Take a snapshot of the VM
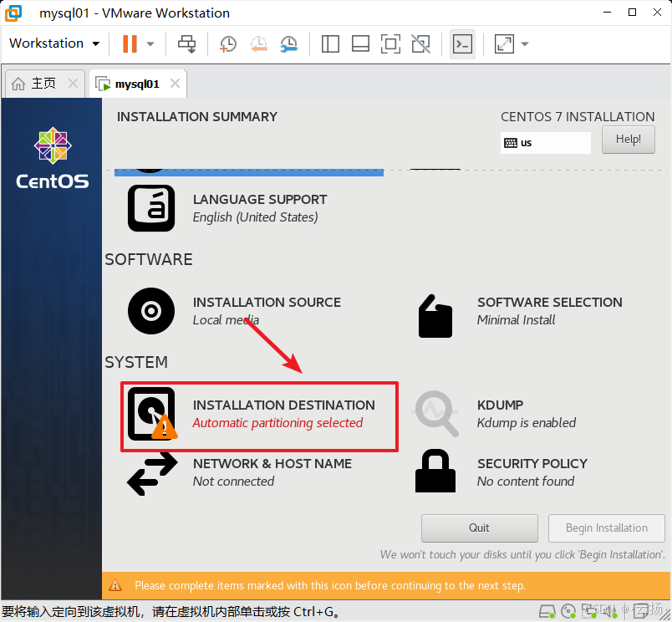Viewport: 672px width, 622px height. click(x=228, y=43)
